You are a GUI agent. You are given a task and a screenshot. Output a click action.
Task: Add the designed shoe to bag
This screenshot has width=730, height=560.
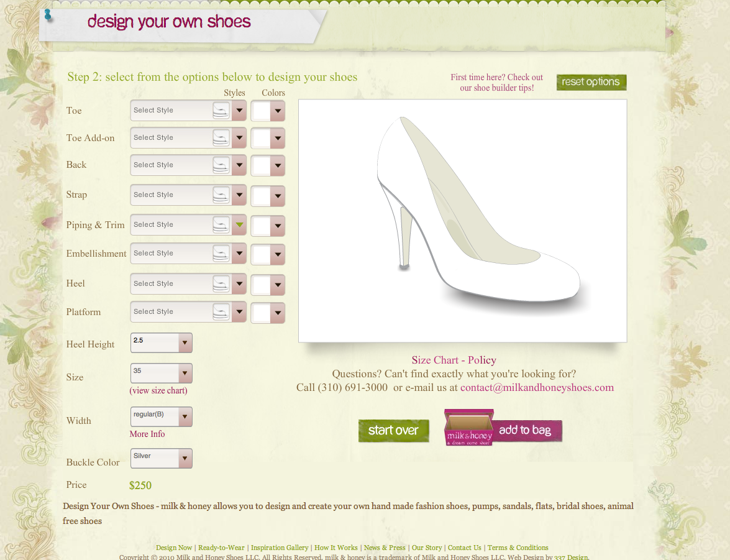(x=527, y=430)
